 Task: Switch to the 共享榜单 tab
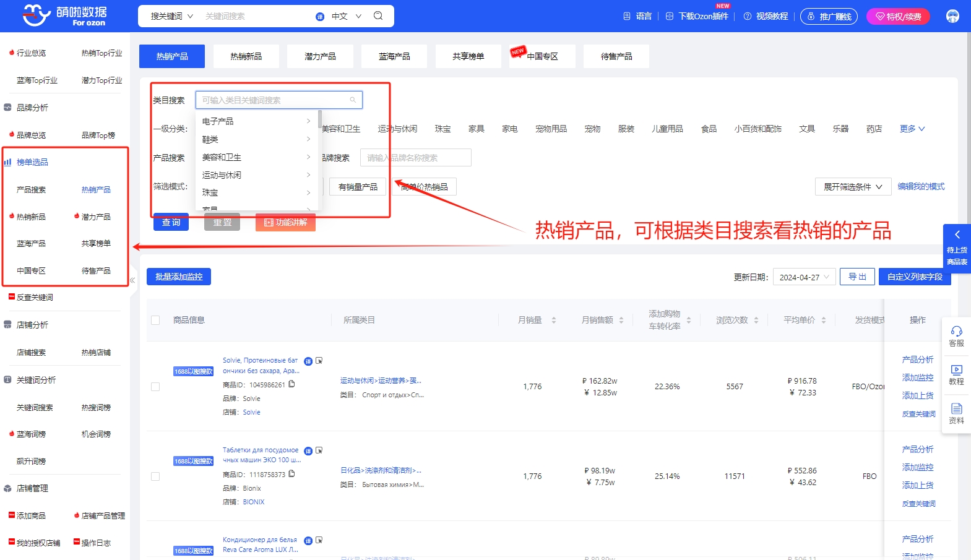pyautogui.click(x=468, y=56)
